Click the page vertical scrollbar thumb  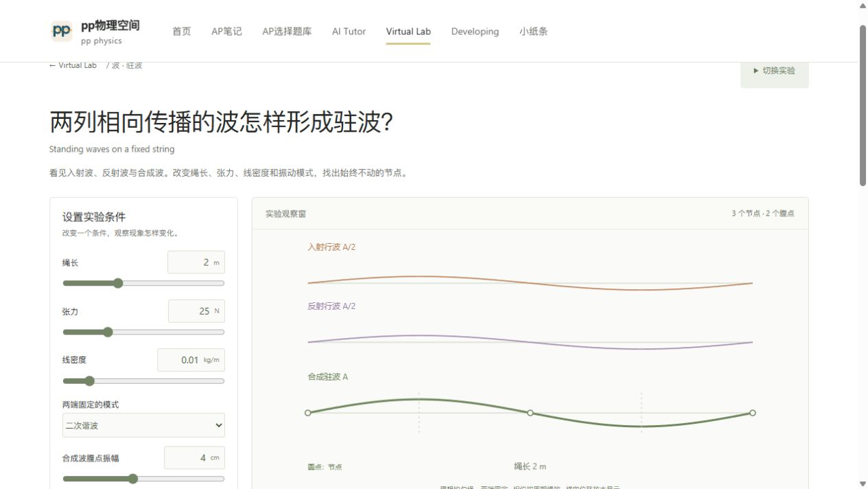click(863, 106)
